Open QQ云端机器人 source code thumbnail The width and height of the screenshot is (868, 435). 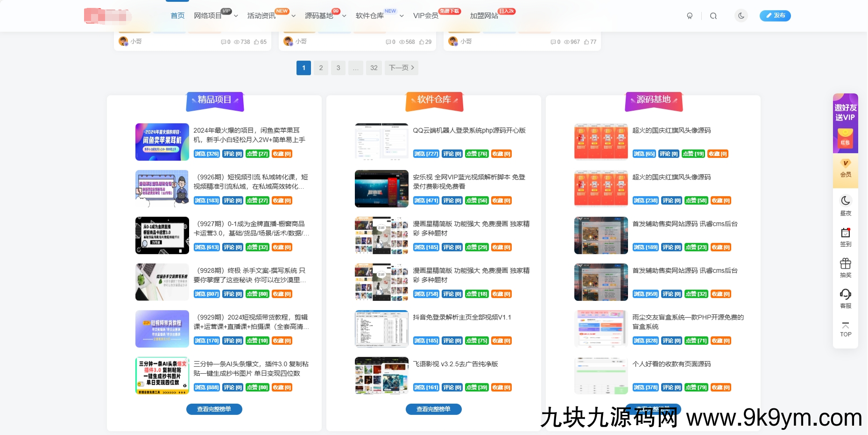coord(381,142)
